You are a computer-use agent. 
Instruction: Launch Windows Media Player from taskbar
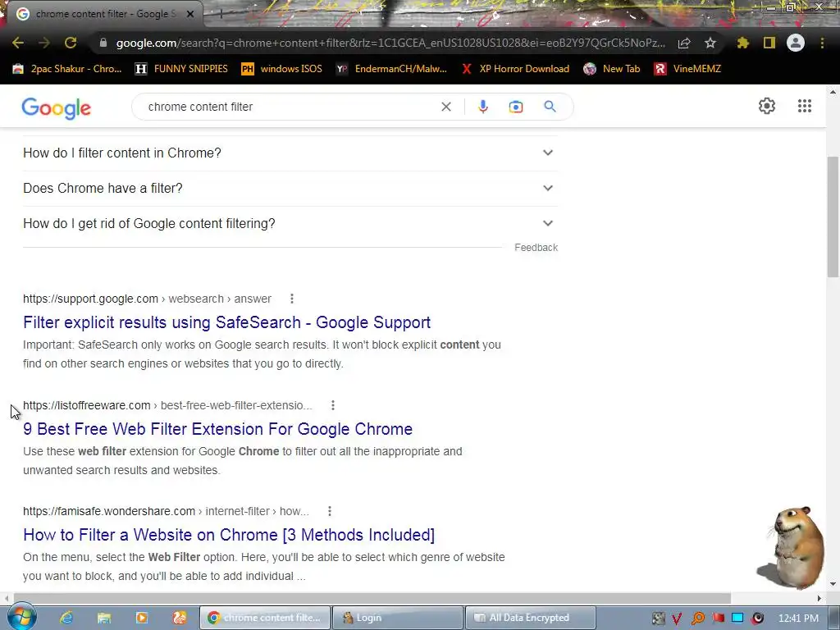141,618
